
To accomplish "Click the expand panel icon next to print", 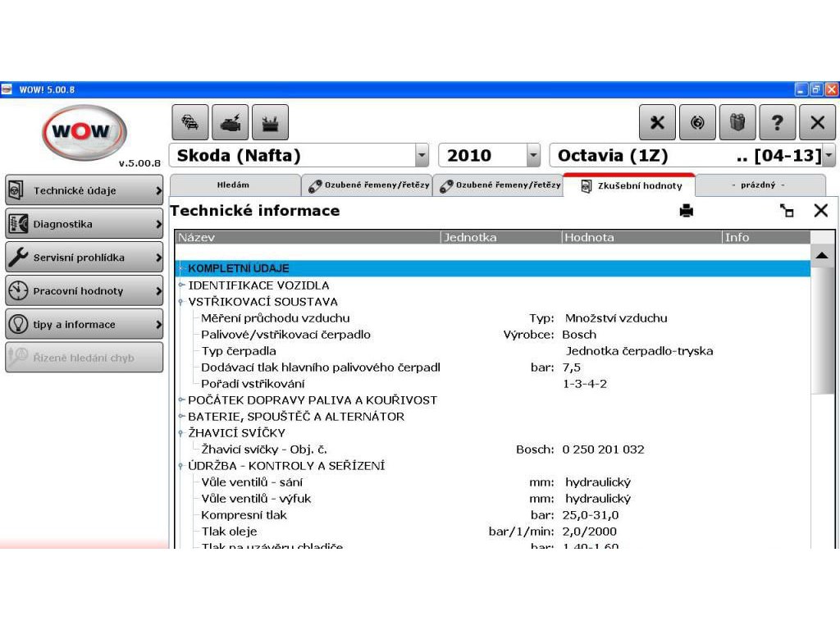I will 787,211.
